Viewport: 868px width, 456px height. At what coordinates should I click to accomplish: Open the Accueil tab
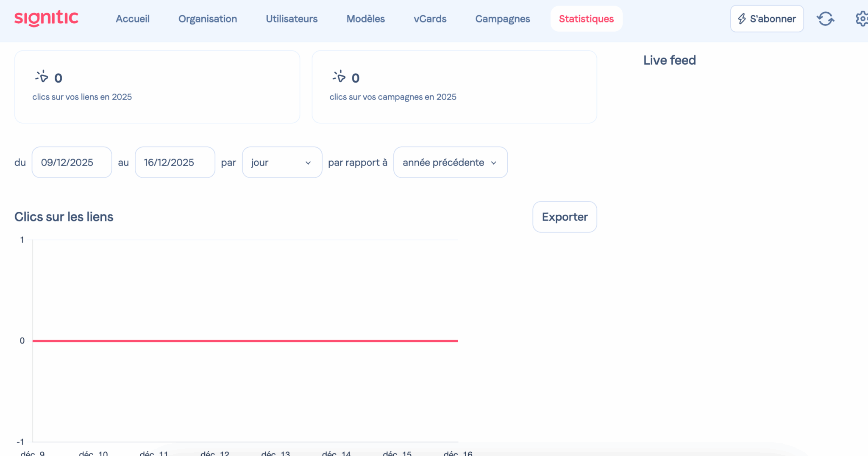tap(133, 19)
